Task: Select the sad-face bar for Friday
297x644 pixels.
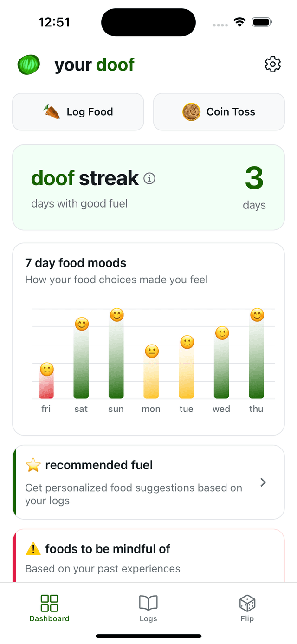Action: pos(45,381)
